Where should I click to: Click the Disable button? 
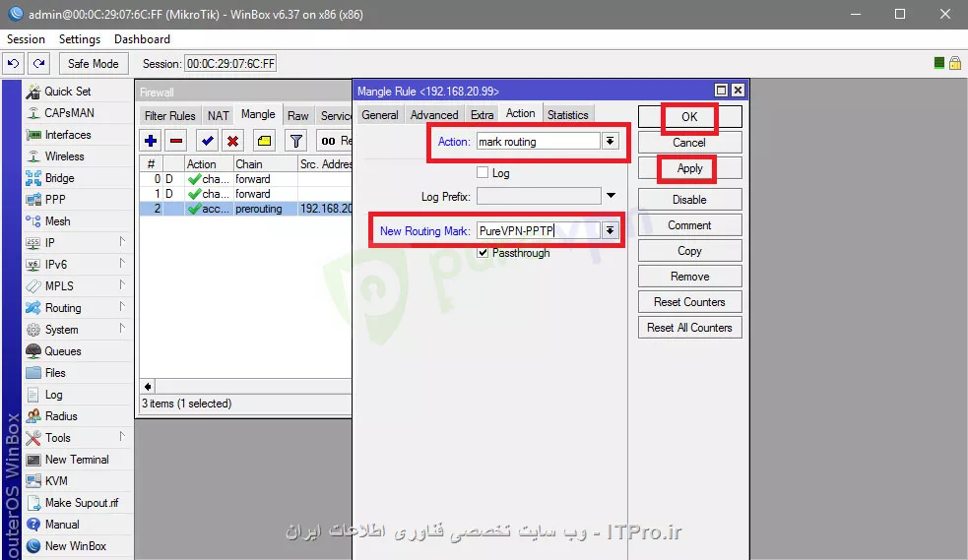pyautogui.click(x=689, y=200)
